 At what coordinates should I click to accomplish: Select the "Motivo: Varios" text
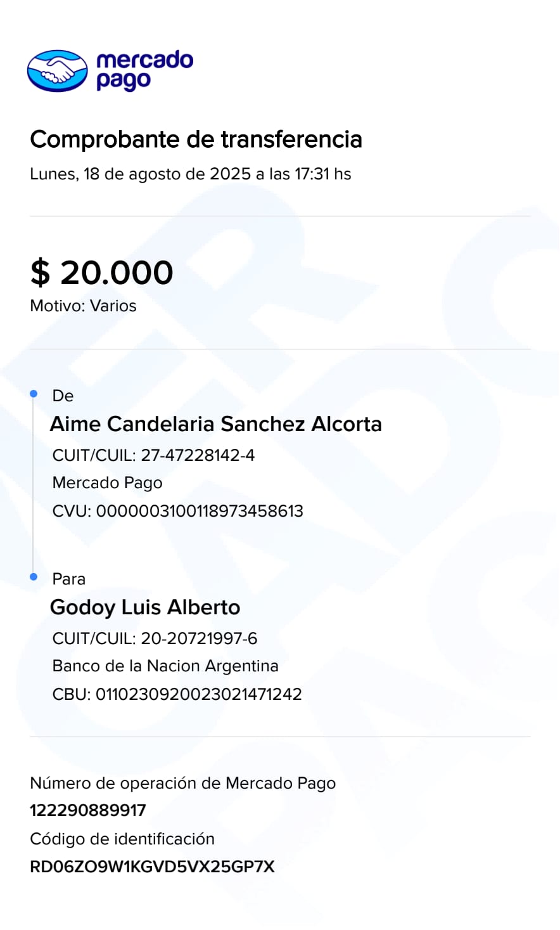pos(83,306)
